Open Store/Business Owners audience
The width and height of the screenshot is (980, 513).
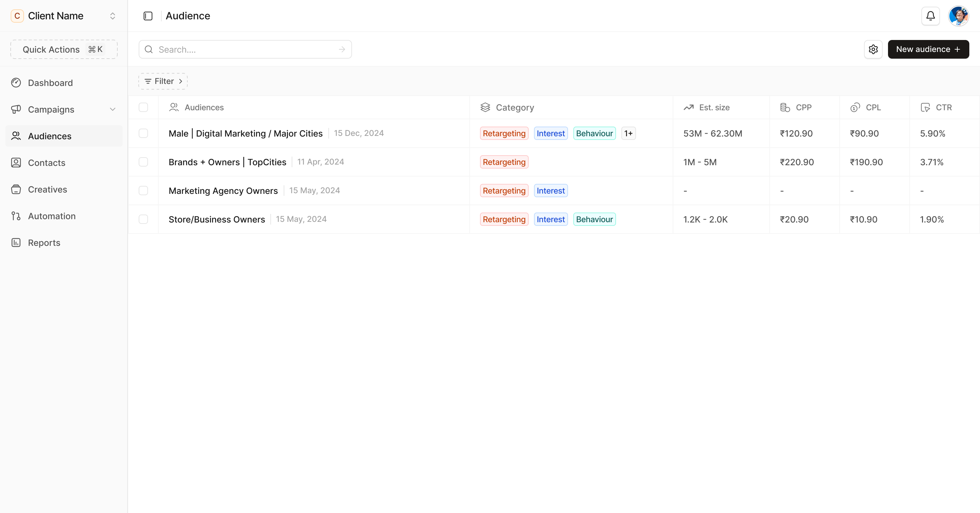216,220
